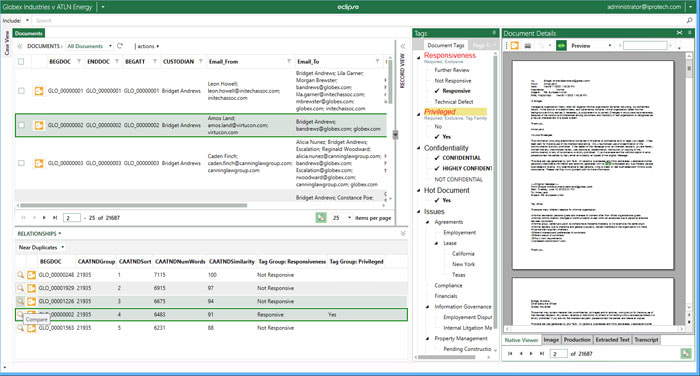This screenshot has height=376, width=700.
Task: Click Email_To column filter icon
Action: [377, 62]
